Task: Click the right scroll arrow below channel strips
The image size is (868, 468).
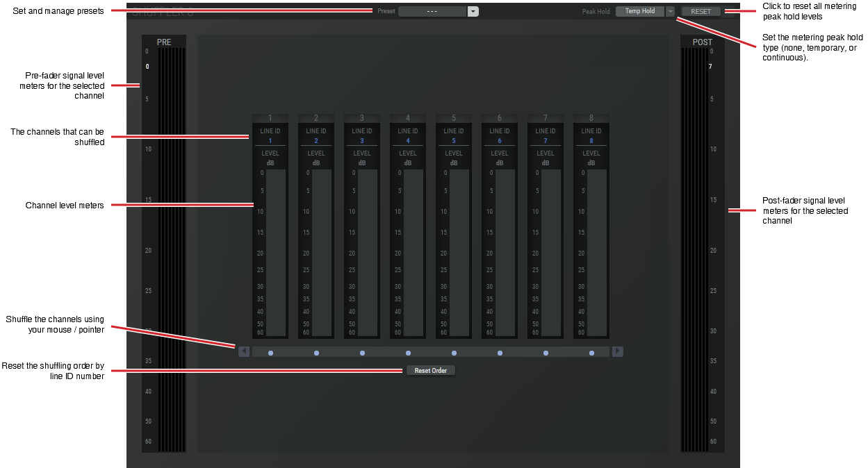Action: tap(618, 351)
